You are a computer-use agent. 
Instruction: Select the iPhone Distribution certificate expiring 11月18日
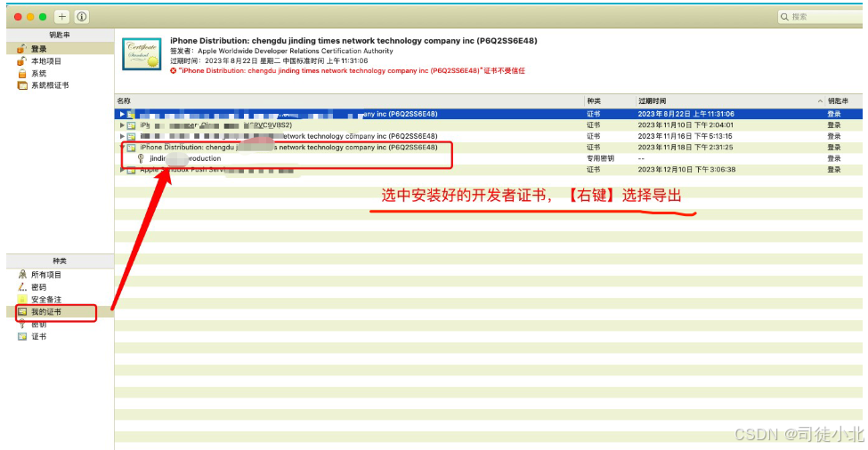489,147
